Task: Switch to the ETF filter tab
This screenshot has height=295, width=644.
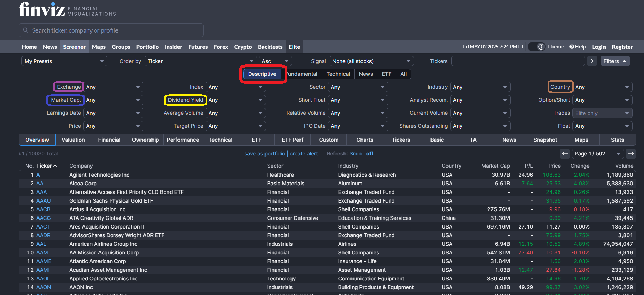Action: 386,74
